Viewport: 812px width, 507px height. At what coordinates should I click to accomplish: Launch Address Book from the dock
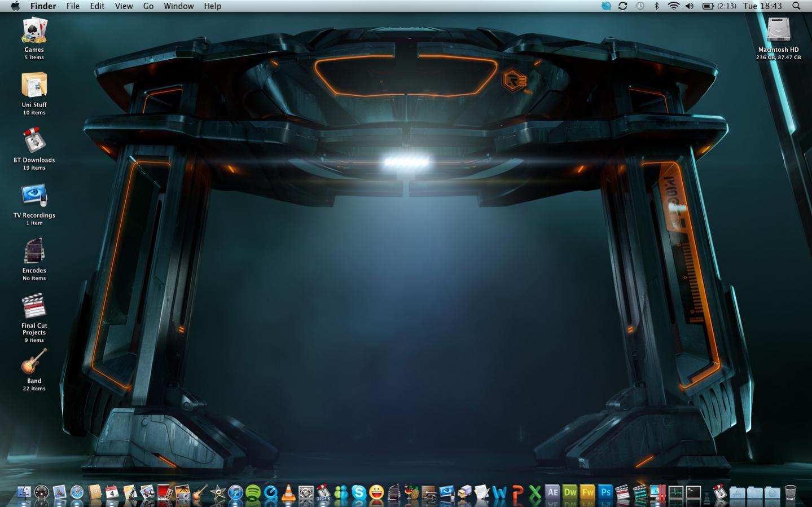(x=94, y=492)
